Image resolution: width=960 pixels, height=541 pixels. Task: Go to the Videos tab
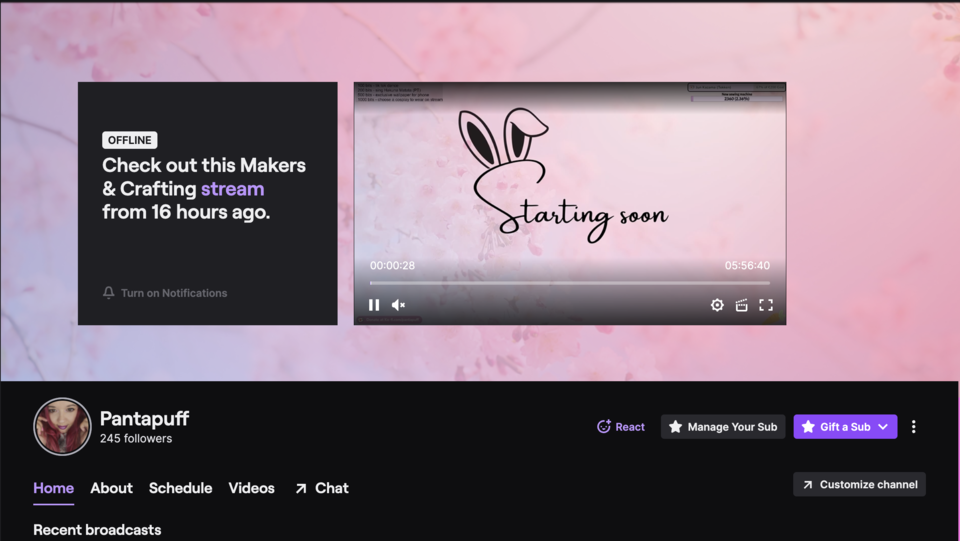point(251,488)
